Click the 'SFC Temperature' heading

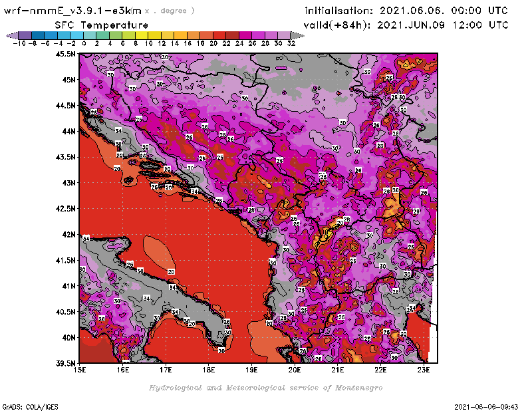[102, 25]
